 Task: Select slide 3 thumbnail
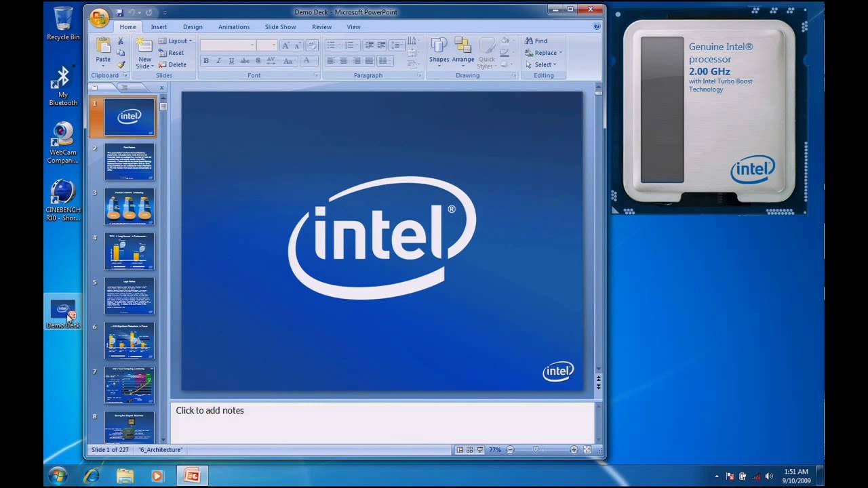[129, 207]
